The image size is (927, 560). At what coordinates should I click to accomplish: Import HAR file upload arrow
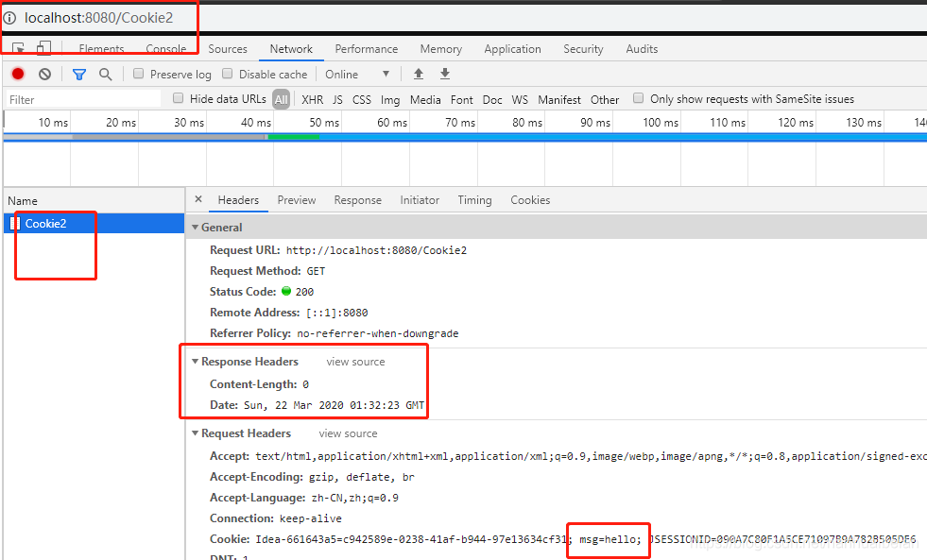pyautogui.click(x=419, y=74)
